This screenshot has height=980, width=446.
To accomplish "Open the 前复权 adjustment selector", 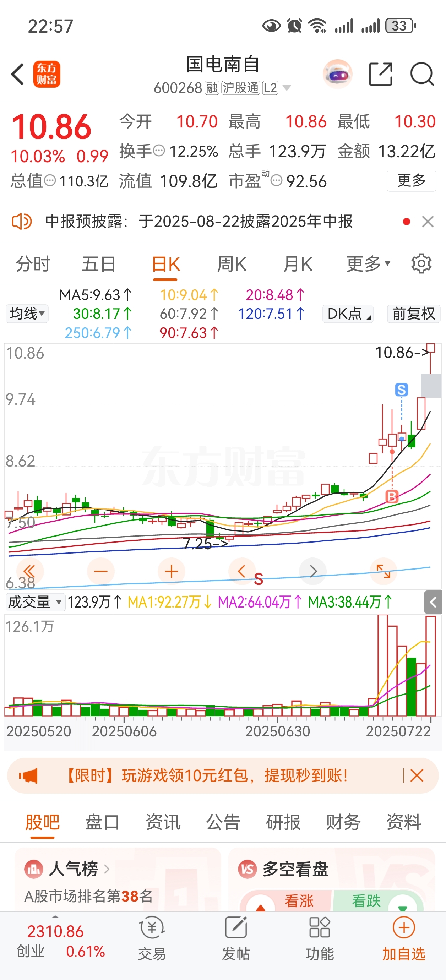I will [x=414, y=314].
